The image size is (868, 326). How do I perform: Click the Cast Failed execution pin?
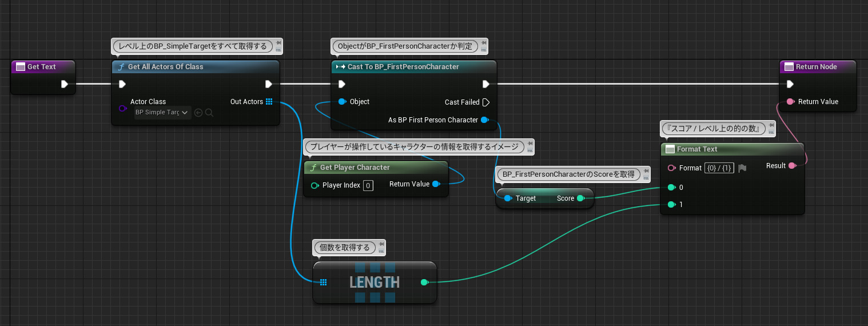pyautogui.click(x=486, y=102)
